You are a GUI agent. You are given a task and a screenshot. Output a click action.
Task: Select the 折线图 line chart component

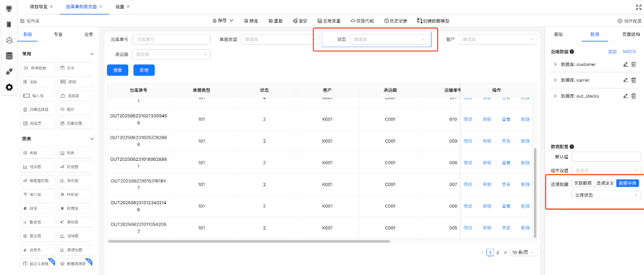pyautogui.click(x=75, y=167)
